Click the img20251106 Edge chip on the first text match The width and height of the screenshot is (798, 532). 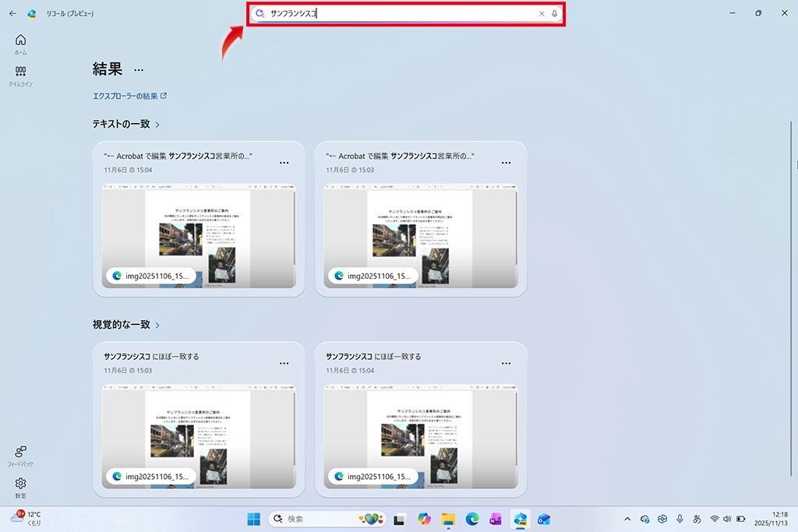point(151,276)
